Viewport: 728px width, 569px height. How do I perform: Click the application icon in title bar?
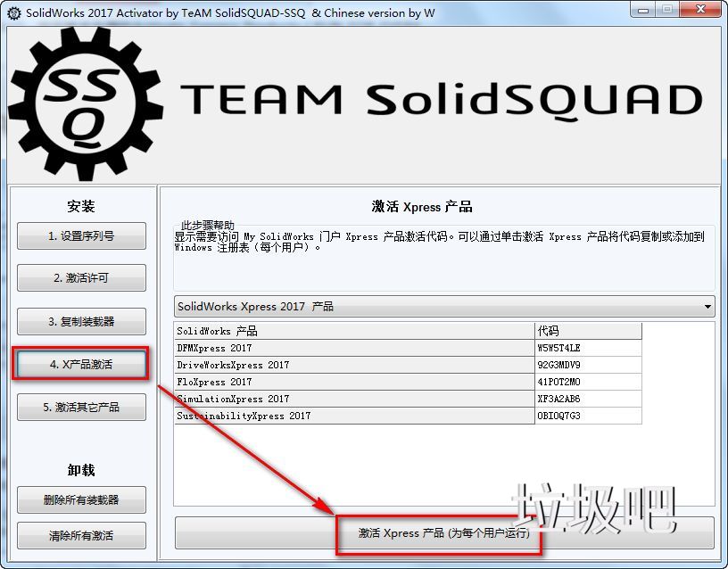pyautogui.click(x=12, y=11)
